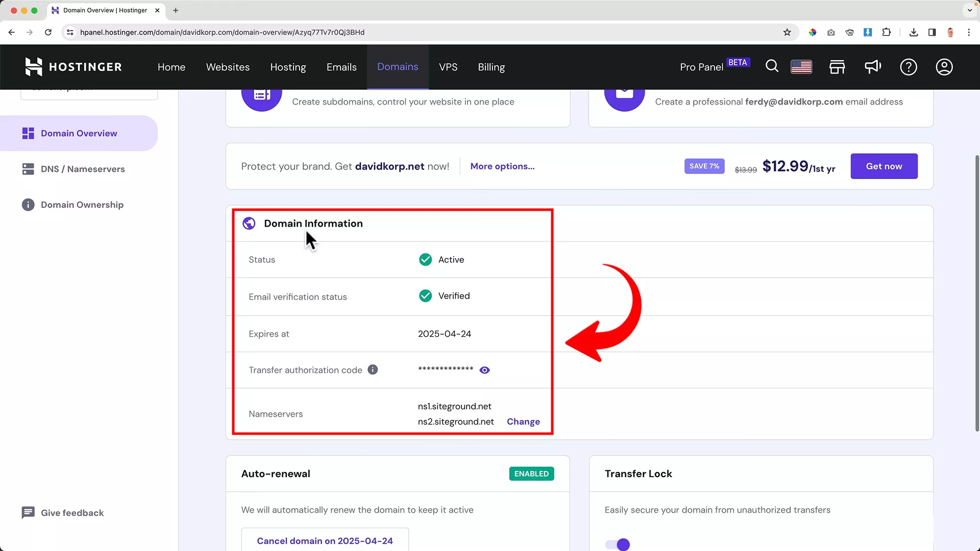Click the search magnifier icon in header

click(772, 67)
